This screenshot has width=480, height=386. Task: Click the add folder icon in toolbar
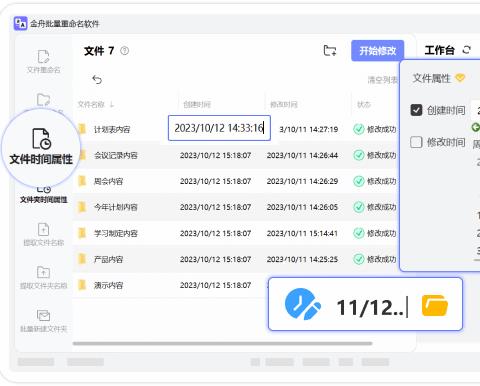click(x=330, y=51)
